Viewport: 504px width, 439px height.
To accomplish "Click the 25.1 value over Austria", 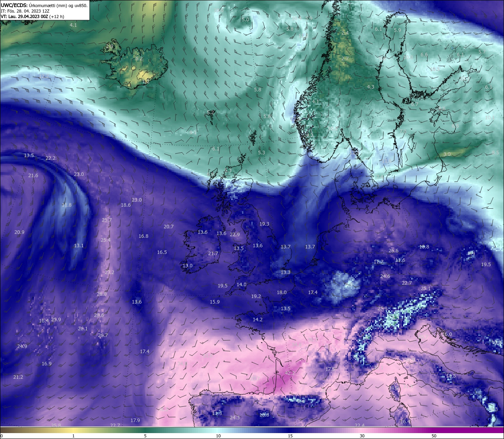I will click(426, 288).
